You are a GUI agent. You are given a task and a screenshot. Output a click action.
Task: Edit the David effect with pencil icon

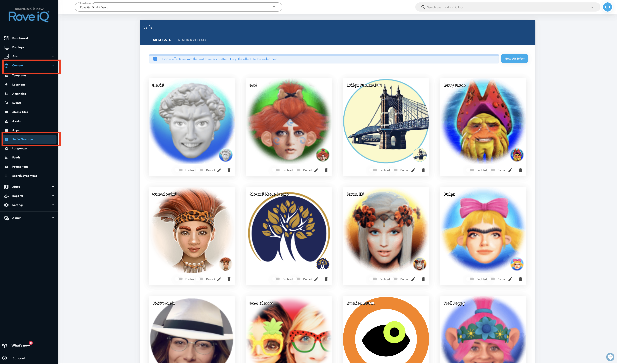click(x=219, y=170)
